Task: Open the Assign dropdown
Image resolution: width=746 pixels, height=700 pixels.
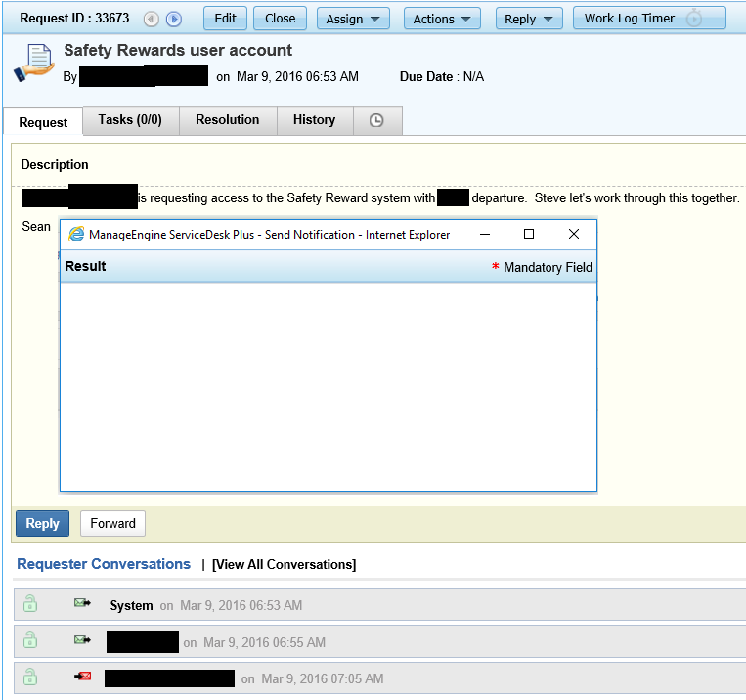Action: click(x=353, y=19)
